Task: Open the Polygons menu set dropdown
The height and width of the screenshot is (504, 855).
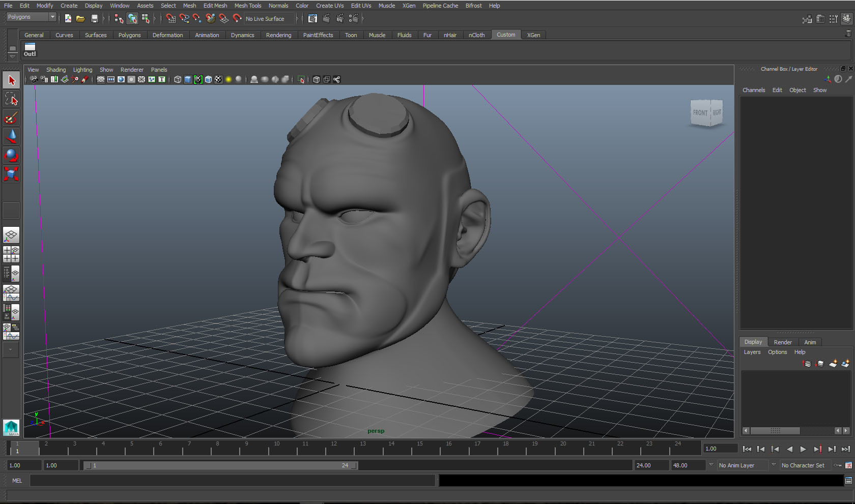Action: click(x=31, y=17)
